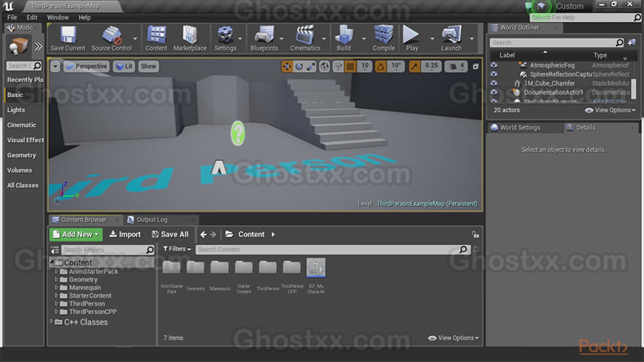Toggle scale snapping icon
This screenshot has height=362, width=644.
414,66
